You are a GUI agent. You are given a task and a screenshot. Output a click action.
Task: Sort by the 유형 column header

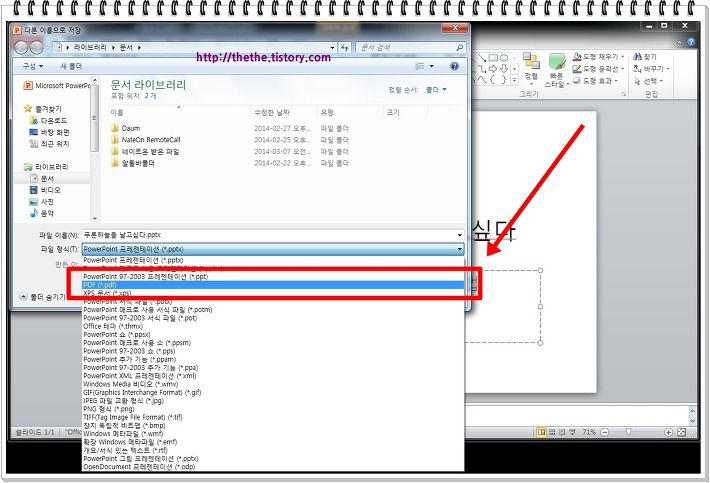pyautogui.click(x=327, y=112)
